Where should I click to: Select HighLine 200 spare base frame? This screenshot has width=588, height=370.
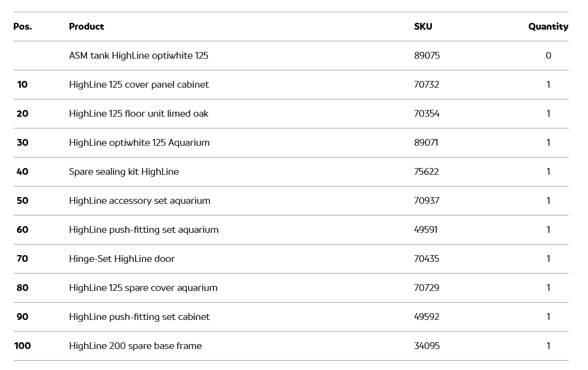click(x=135, y=346)
